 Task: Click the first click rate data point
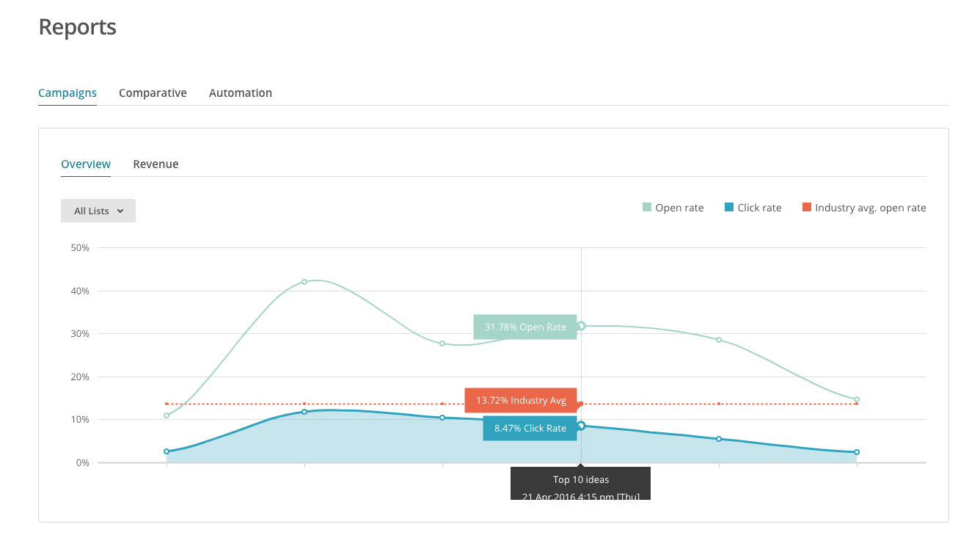point(167,451)
